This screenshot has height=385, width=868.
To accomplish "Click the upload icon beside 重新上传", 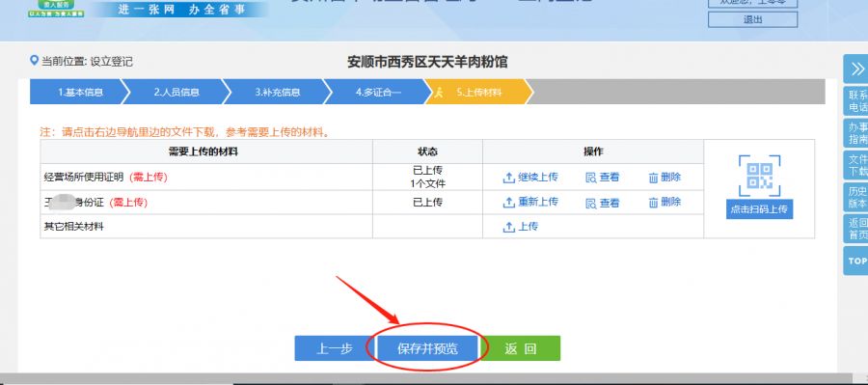I will coord(508,203).
